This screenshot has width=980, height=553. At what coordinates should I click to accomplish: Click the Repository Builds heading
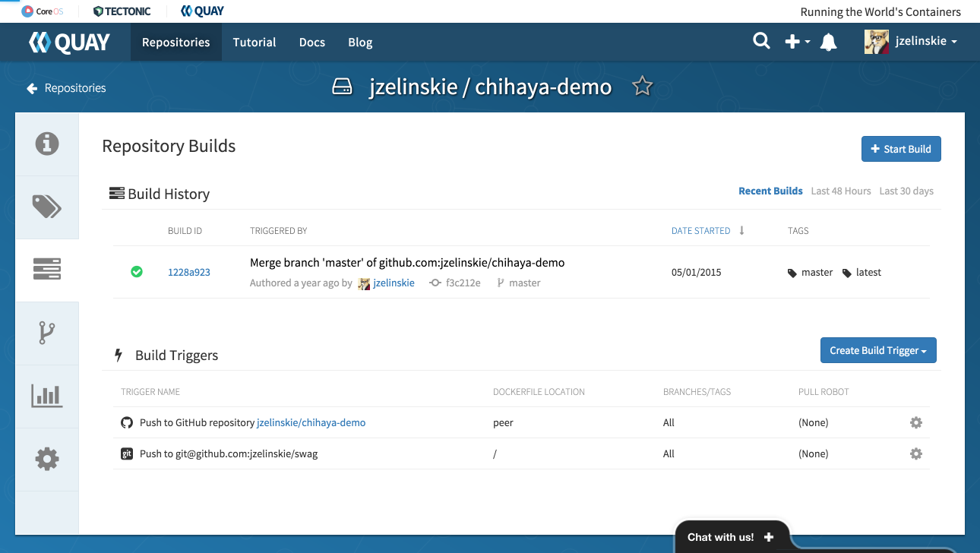[x=169, y=146]
